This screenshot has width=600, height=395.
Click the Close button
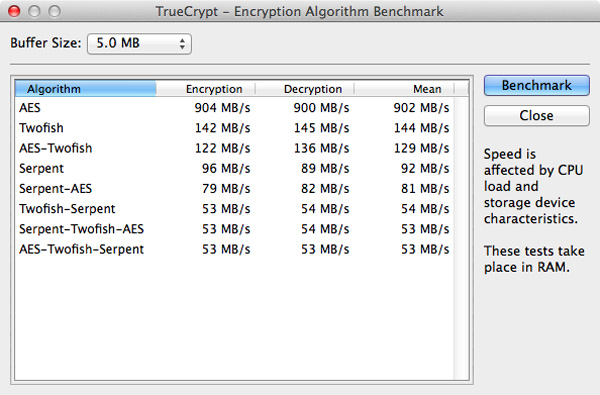[x=536, y=116]
